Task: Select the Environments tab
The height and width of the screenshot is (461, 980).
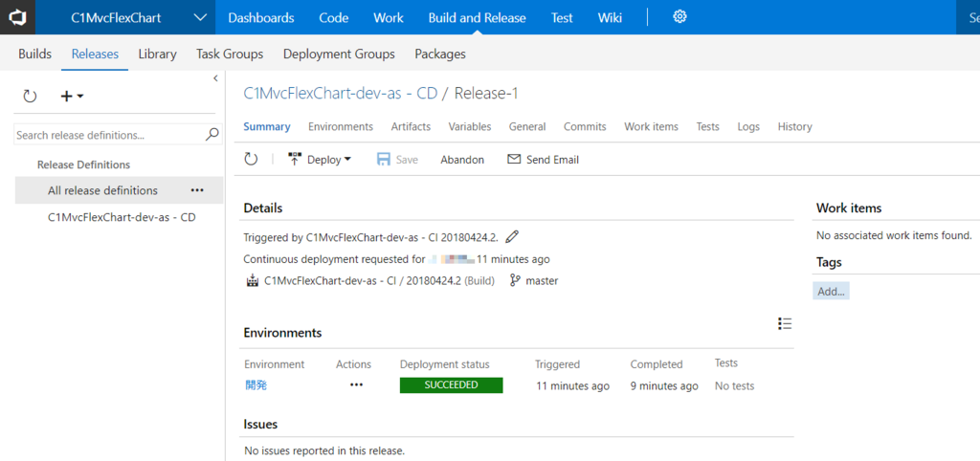Action: tap(341, 126)
